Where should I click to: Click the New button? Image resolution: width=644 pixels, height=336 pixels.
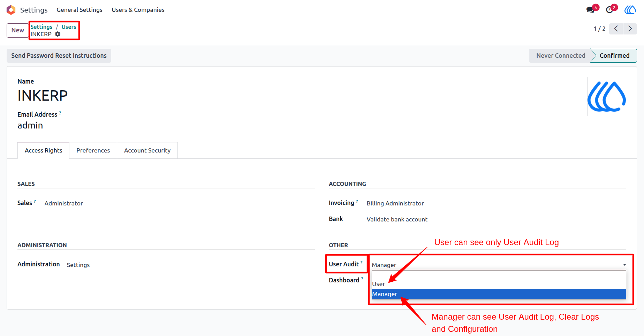[18, 30]
